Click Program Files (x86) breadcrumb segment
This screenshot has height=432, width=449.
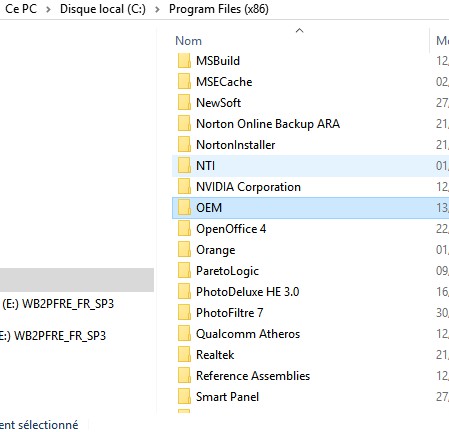point(219,9)
